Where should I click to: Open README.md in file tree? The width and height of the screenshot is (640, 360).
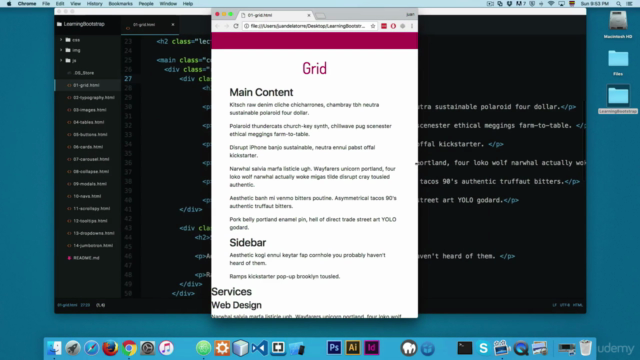pos(86,258)
